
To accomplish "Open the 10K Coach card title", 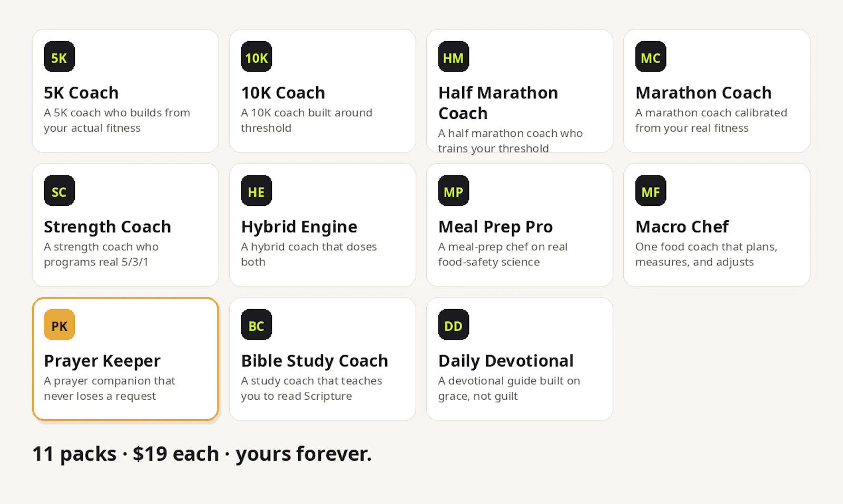I will (283, 93).
